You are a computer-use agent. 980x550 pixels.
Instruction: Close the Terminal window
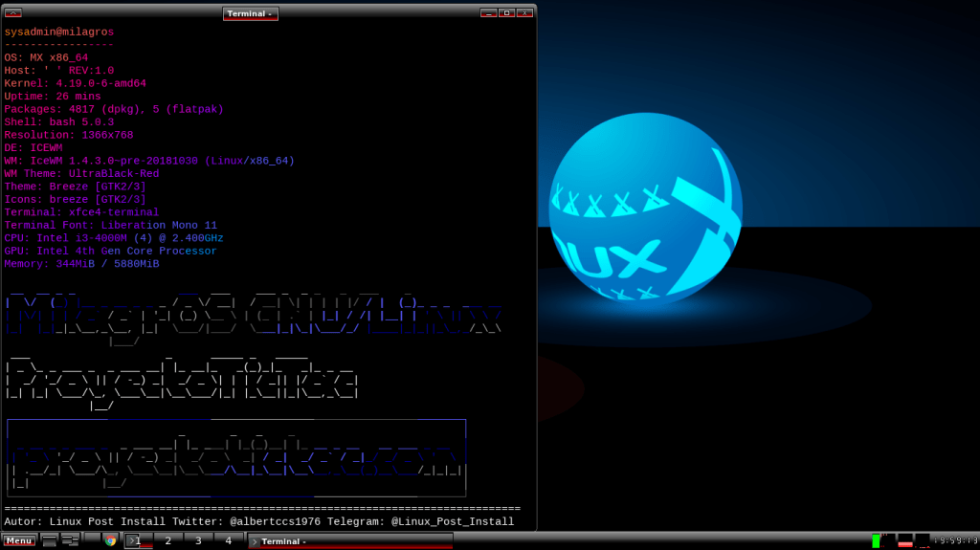[524, 13]
